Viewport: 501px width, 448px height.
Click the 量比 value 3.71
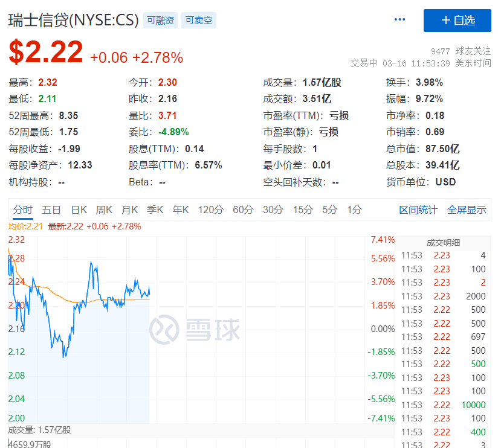[167, 115]
